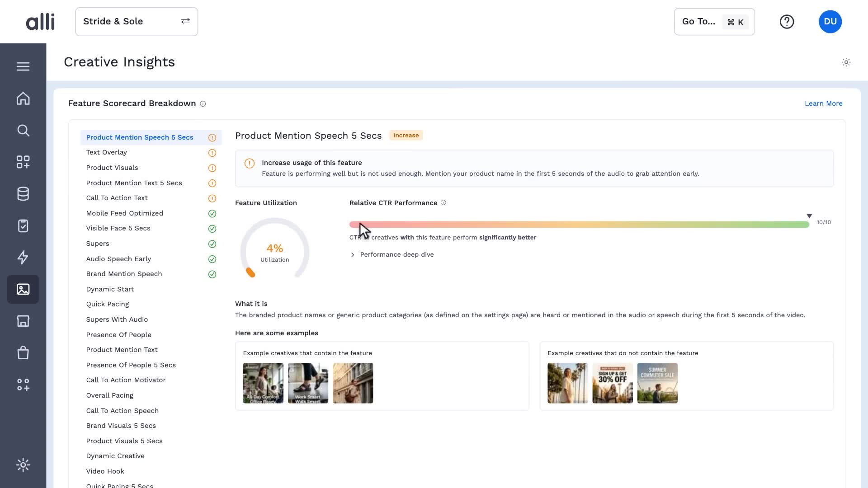The width and height of the screenshot is (868, 488).
Task: Select Product Visuals 5 Secs feature
Action: coord(124,441)
